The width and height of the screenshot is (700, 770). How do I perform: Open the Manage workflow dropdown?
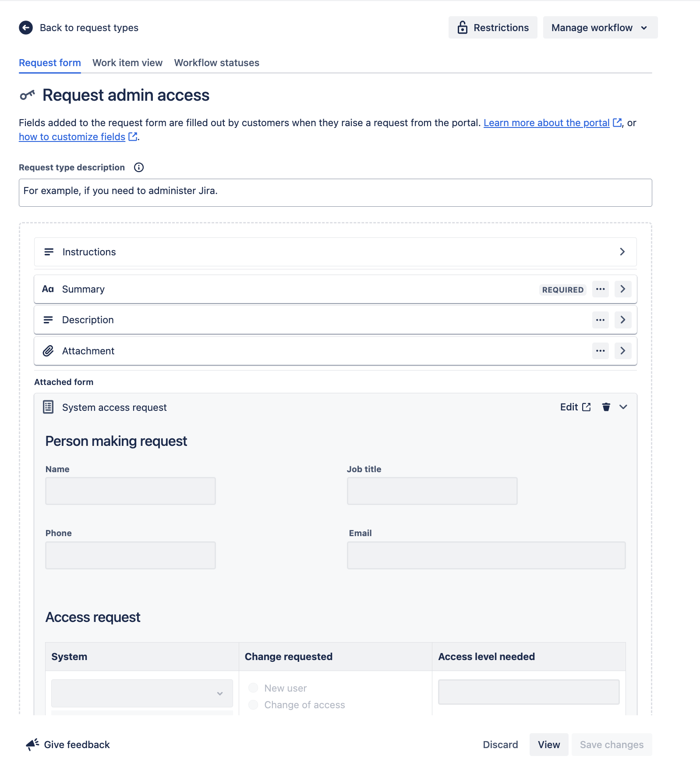[600, 28]
